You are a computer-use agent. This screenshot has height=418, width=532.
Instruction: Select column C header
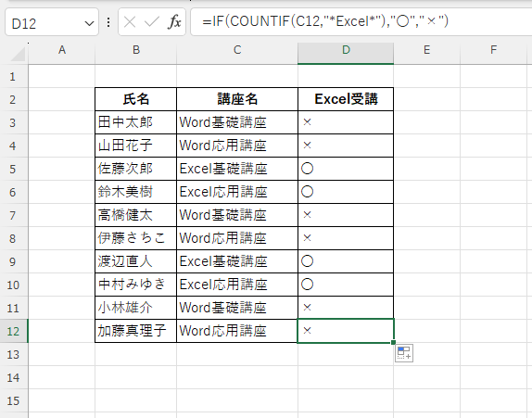click(x=237, y=50)
